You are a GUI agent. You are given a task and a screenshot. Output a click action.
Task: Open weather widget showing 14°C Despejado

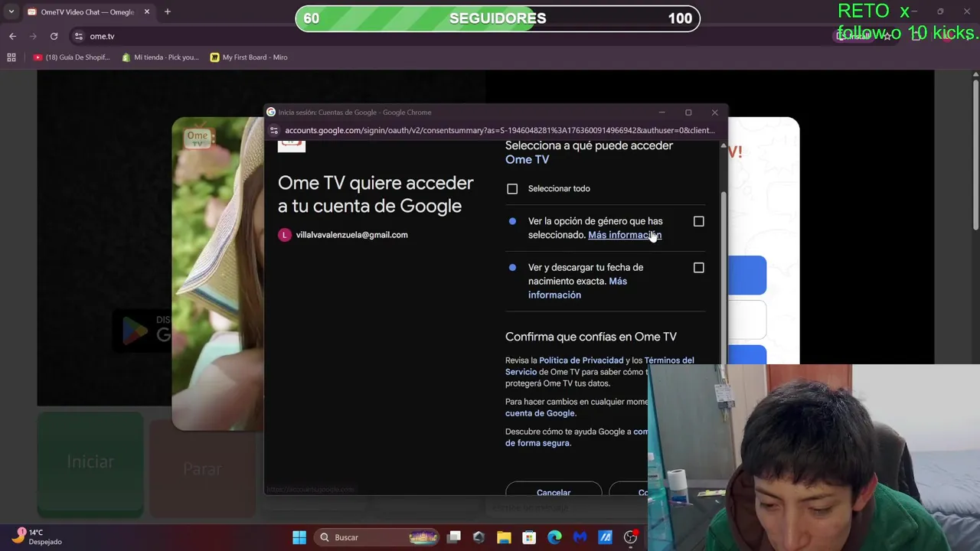37,536
